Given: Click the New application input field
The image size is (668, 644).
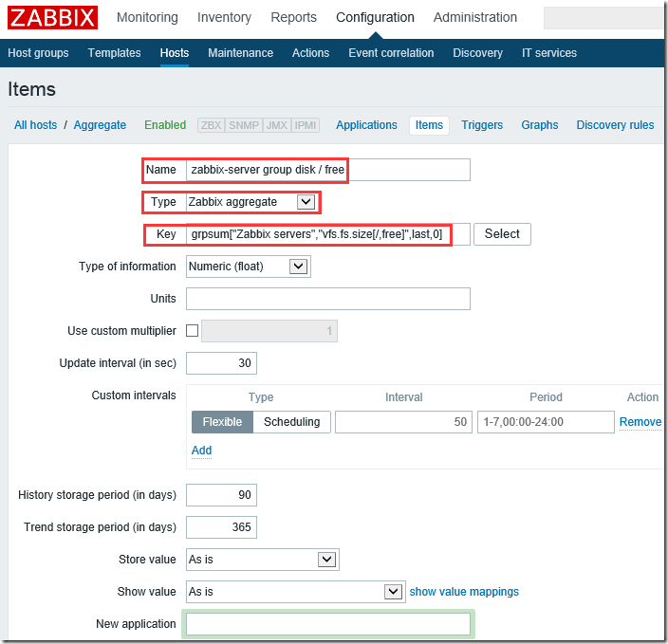Looking at the screenshot, I should 328,624.
